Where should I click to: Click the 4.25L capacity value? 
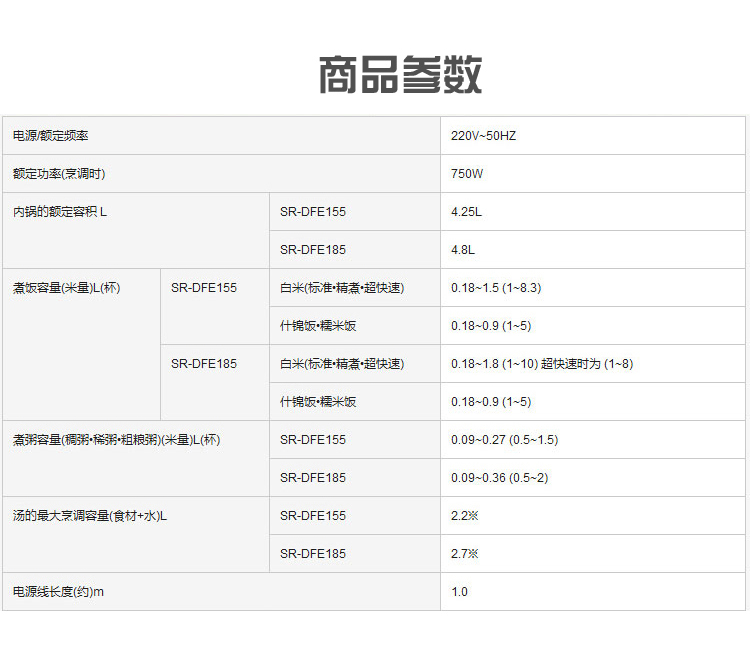click(466, 212)
